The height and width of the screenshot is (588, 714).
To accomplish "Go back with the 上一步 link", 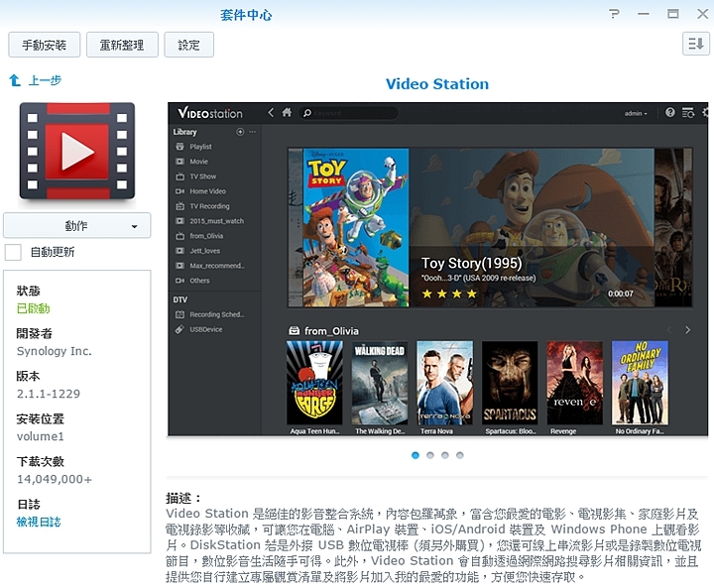I will [x=36, y=80].
